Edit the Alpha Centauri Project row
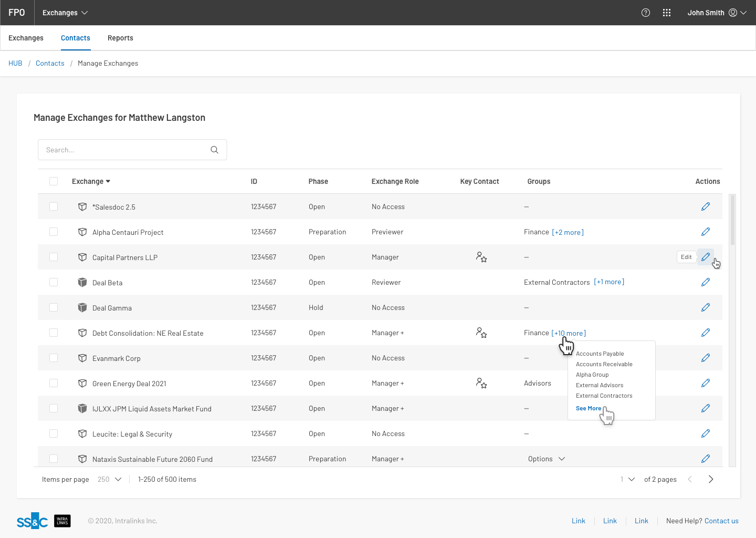Viewport: 756px width, 538px height. (706, 232)
